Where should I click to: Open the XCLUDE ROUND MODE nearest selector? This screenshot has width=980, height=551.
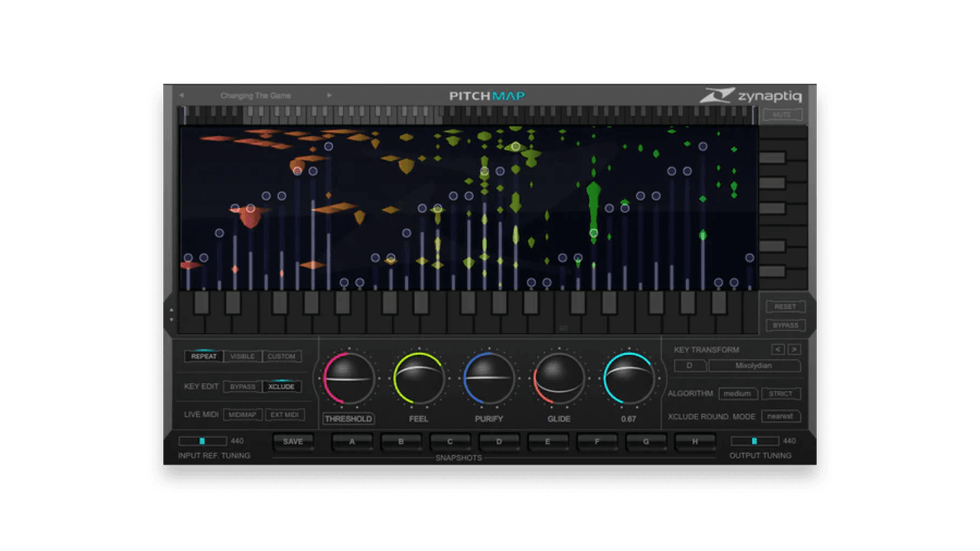click(782, 416)
